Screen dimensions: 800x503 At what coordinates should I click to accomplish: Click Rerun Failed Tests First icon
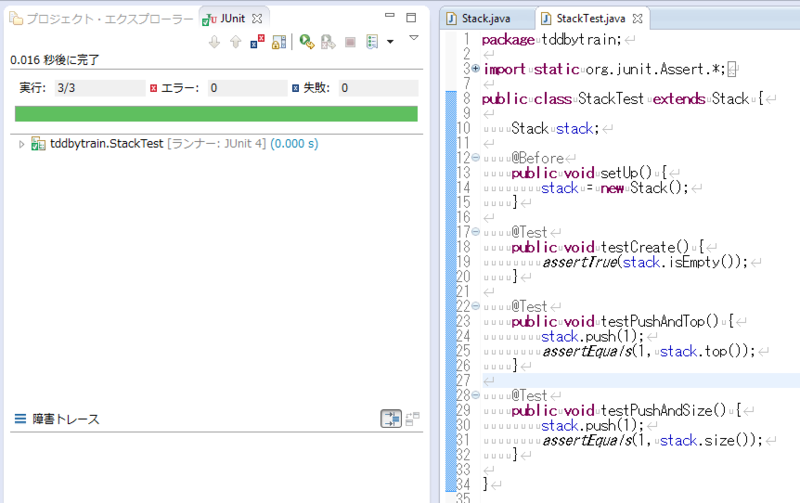328,42
